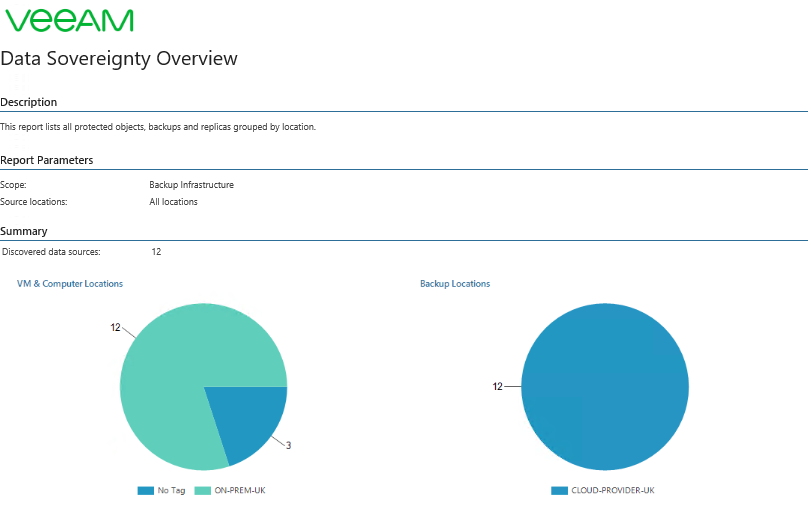Click the 12 data label on left pie
Viewport: 811px width, 506px height.
(115, 328)
